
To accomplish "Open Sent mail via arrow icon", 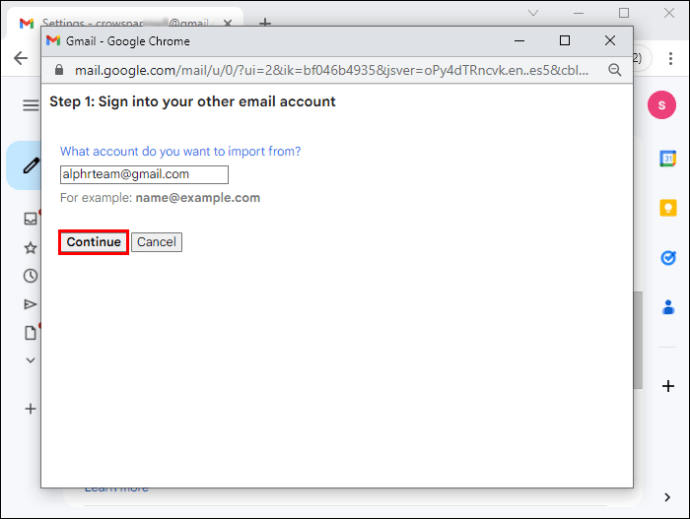I will [31, 304].
